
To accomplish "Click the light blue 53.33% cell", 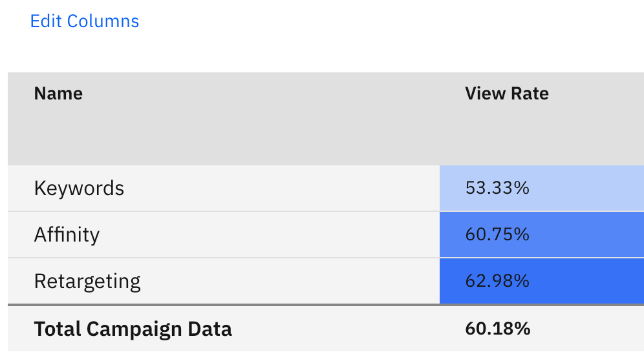I will tap(542, 188).
